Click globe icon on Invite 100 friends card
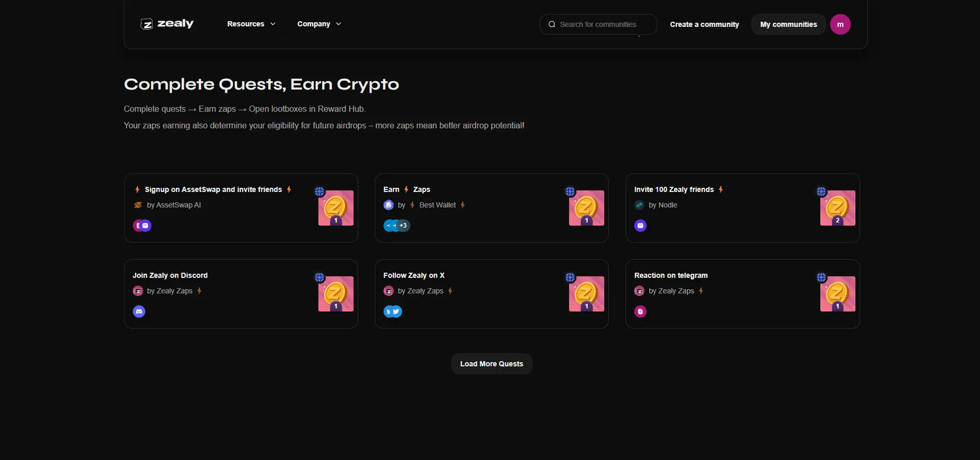Screen dimensions: 980x460 821,191
